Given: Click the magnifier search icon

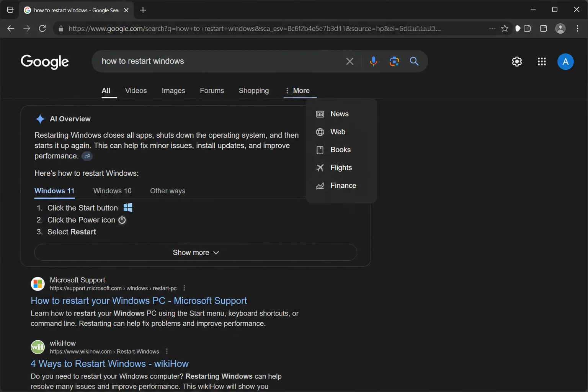Looking at the screenshot, I should (x=414, y=61).
